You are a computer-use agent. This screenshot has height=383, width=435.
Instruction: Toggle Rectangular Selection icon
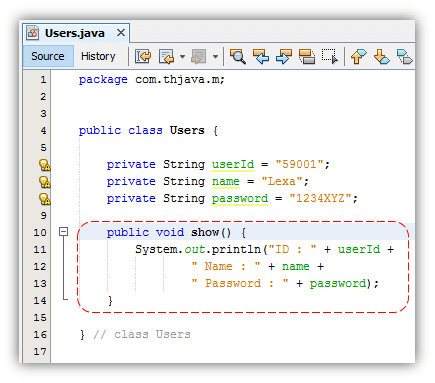(330, 56)
